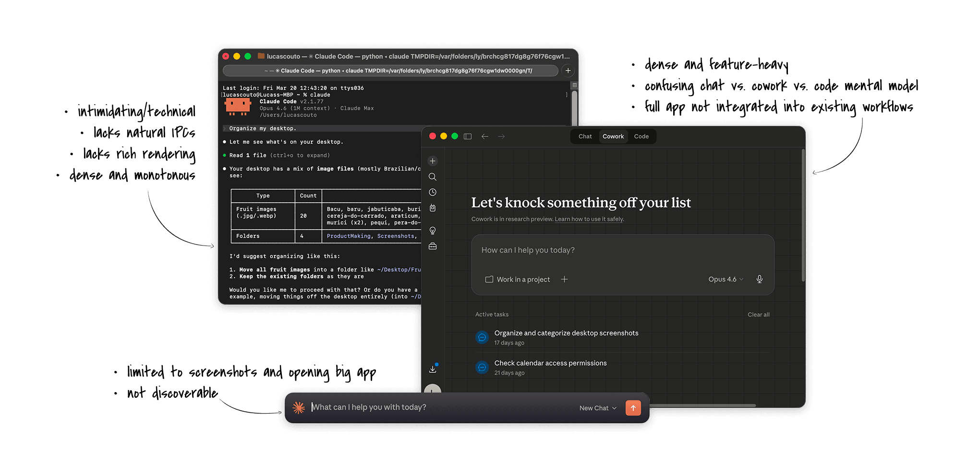Click the How can I help you today field
Image resolution: width=980 pixels, height=455 pixels.
pyautogui.click(x=623, y=250)
